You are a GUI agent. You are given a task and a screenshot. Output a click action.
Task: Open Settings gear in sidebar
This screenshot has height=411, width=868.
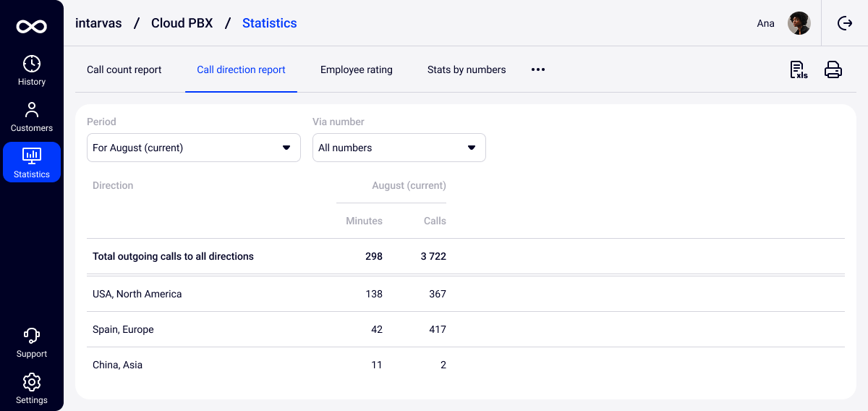click(x=32, y=389)
